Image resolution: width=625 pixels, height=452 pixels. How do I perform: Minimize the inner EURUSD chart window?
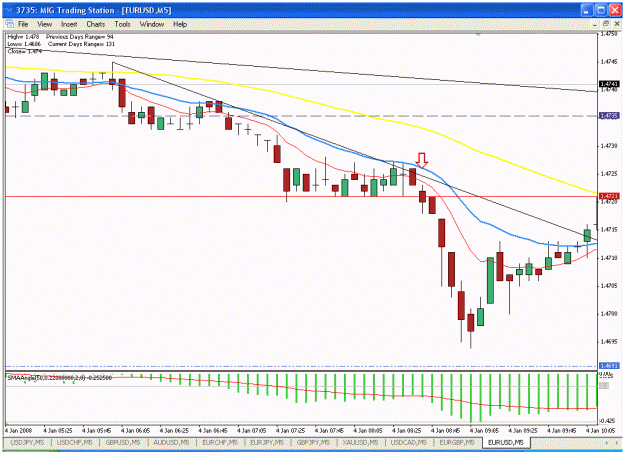tap(595, 24)
